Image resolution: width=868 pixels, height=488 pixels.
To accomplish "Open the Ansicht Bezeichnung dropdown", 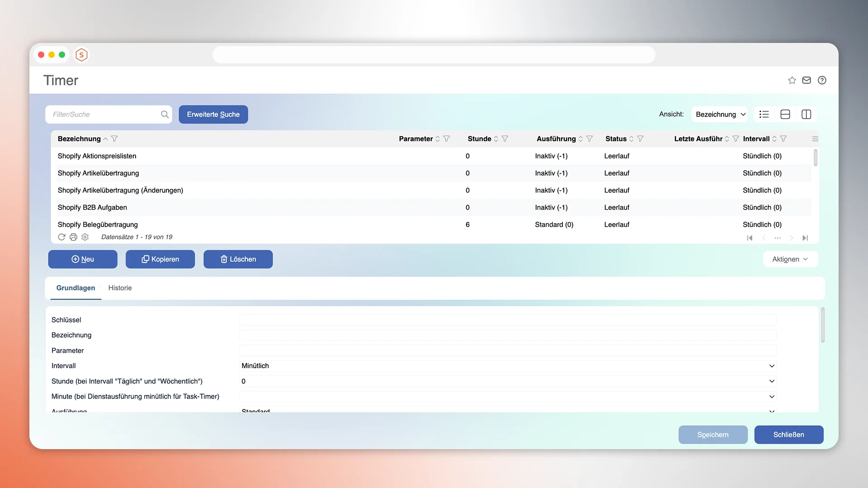I will tap(720, 114).
